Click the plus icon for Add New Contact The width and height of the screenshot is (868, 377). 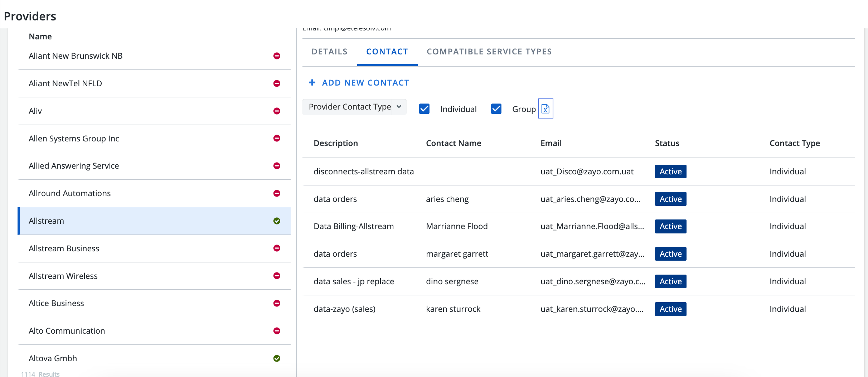point(312,83)
